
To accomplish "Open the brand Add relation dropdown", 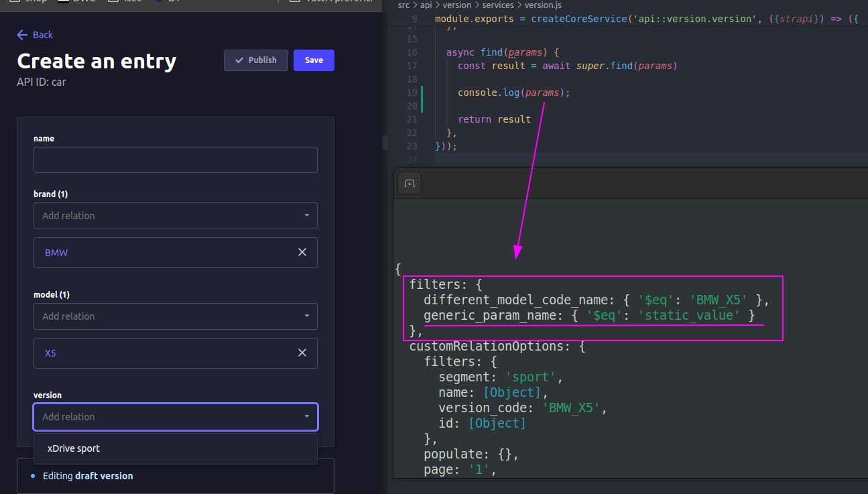I will tap(176, 216).
